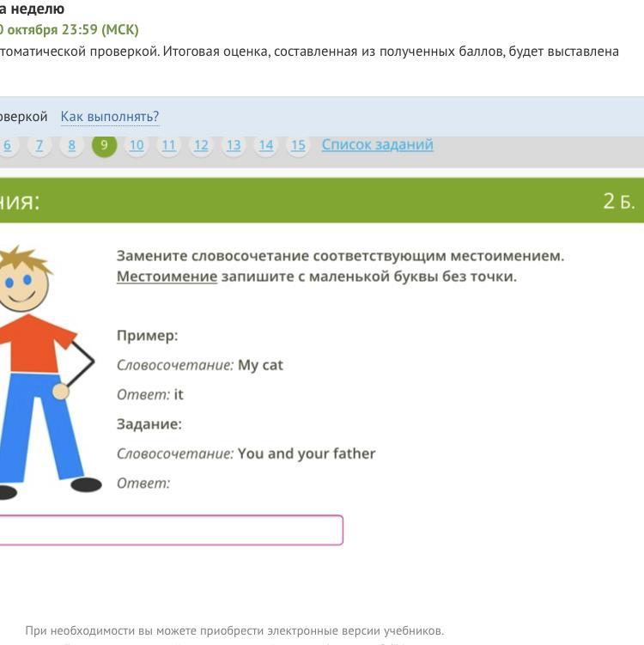This screenshot has height=645, width=644.
Task: Click the '2 Б.' points label
Action: click(619, 201)
